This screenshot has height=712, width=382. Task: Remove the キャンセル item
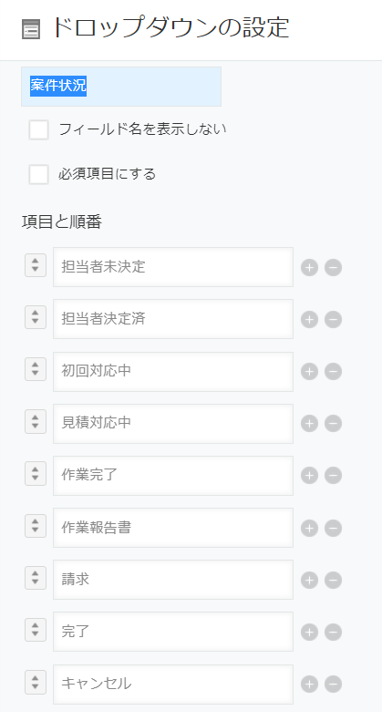[333, 684]
